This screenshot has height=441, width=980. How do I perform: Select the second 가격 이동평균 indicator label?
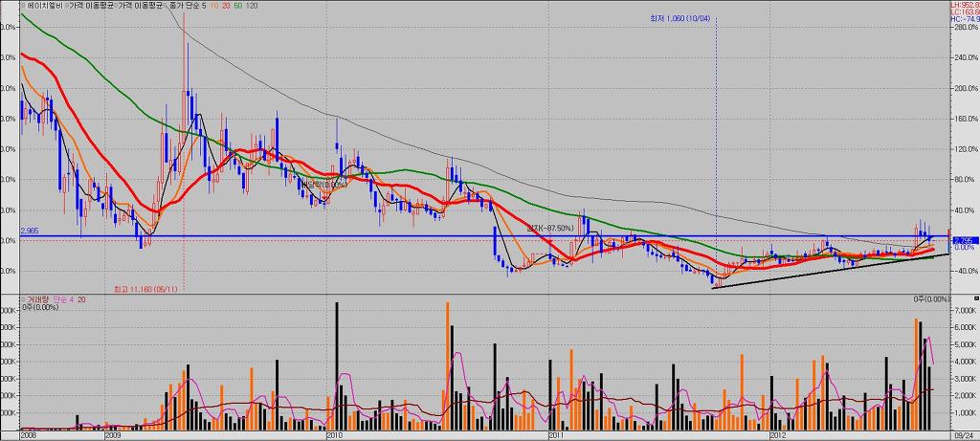pyautogui.click(x=140, y=5)
